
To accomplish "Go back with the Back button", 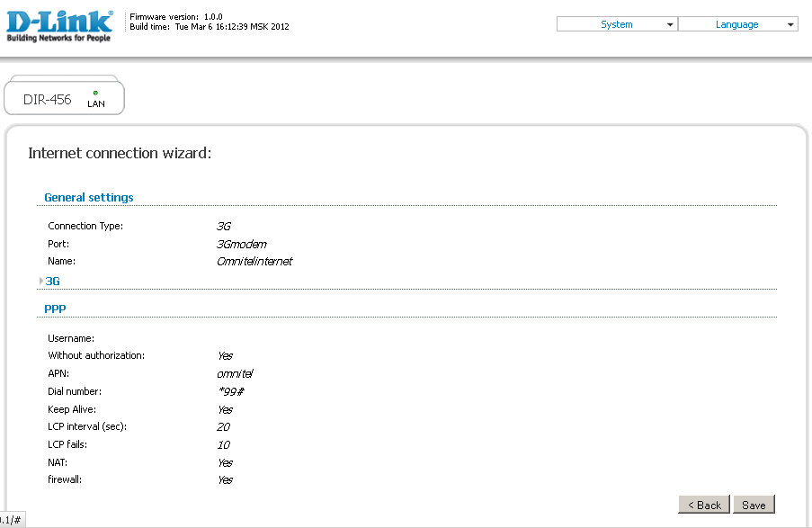I will [704, 505].
